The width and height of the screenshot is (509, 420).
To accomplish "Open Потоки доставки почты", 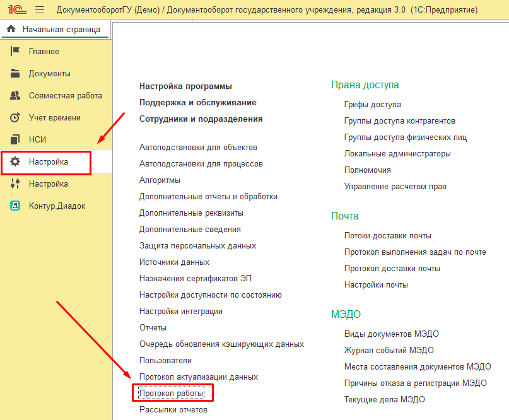I will click(388, 236).
